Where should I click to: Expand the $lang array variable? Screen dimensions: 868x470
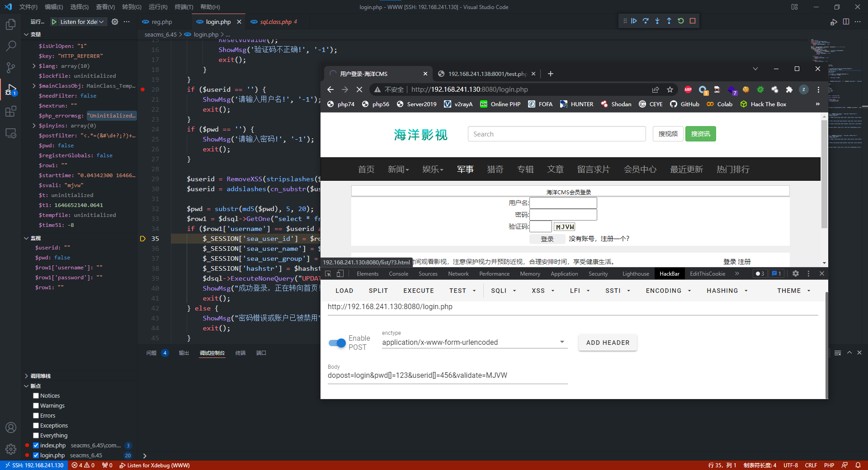click(34, 66)
